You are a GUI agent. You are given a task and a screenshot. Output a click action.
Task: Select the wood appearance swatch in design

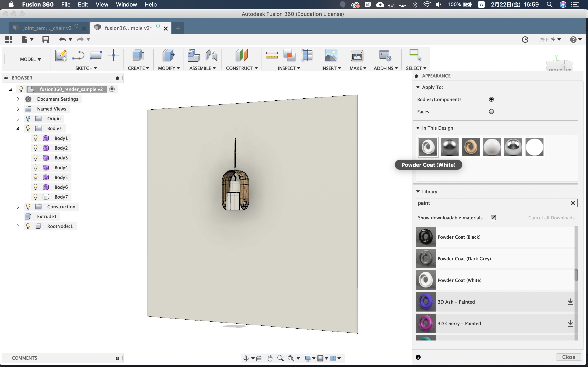tap(470, 147)
